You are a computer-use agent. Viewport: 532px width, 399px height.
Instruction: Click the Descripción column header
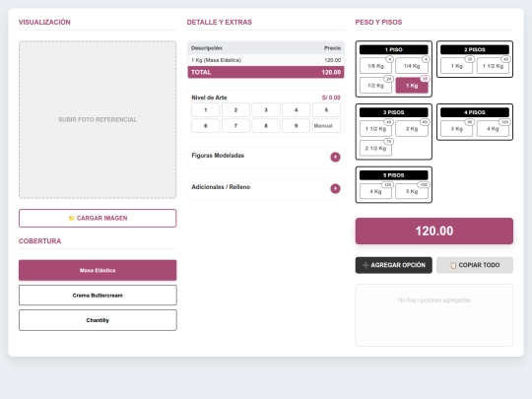click(x=206, y=48)
